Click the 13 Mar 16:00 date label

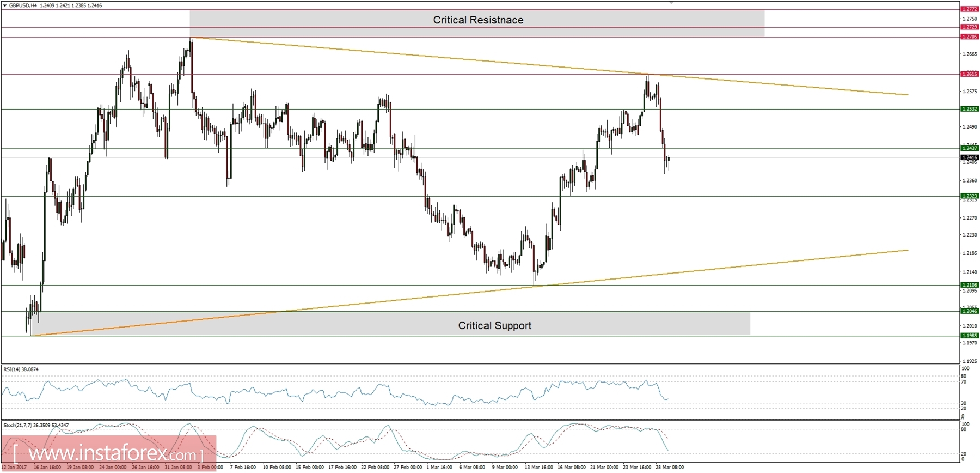(538, 468)
